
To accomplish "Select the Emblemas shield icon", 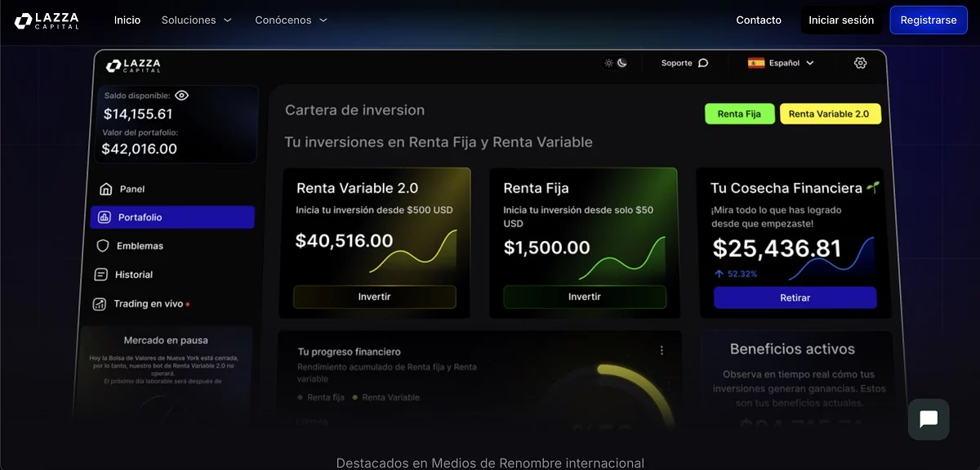I will tap(103, 246).
